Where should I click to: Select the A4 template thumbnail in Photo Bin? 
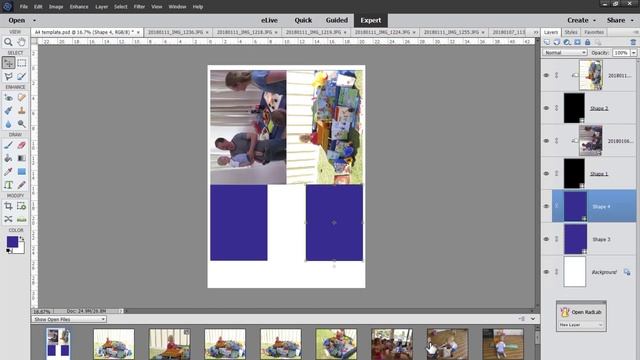pos(58,344)
